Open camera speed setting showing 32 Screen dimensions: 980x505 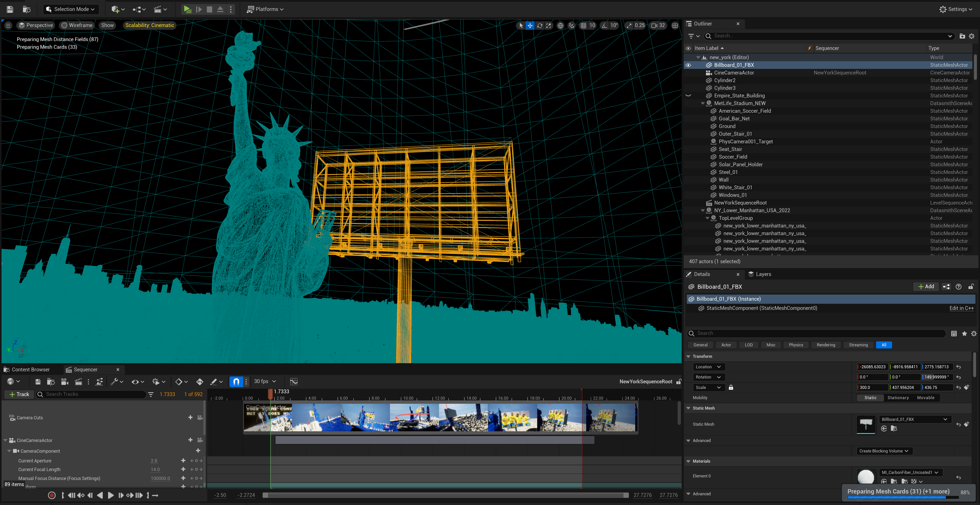tap(658, 26)
